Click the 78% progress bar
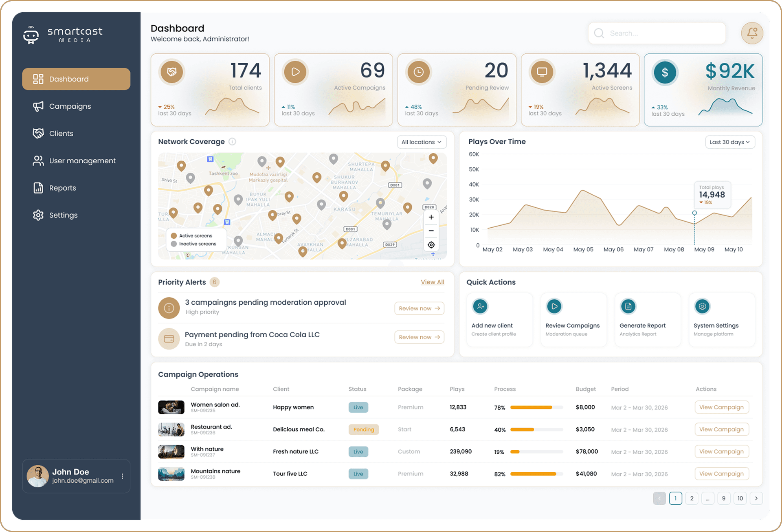The height and width of the screenshot is (532, 782). click(536, 407)
